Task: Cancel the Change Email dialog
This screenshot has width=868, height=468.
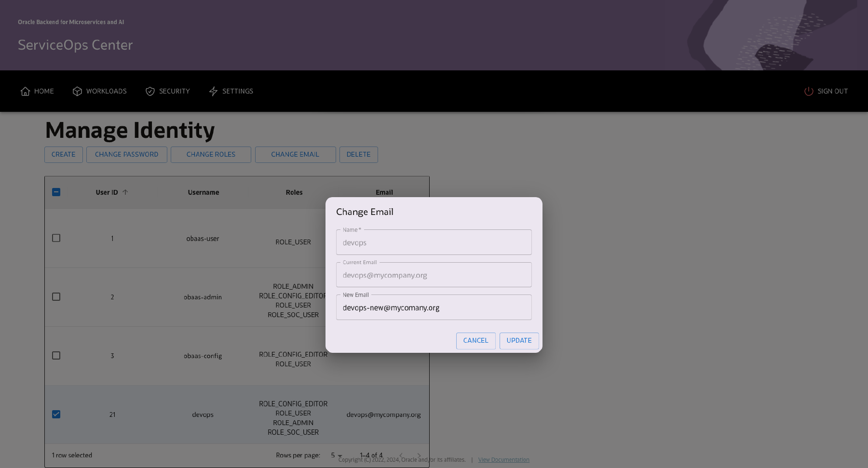Action: (x=475, y=341)
